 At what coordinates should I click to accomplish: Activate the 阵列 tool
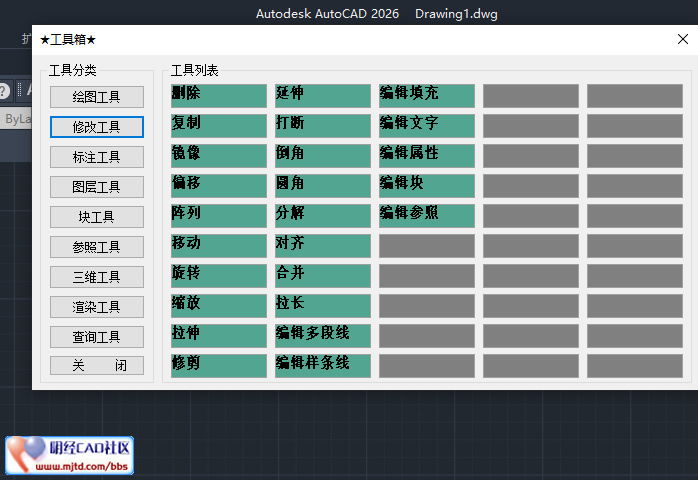[x=219, y=216]
